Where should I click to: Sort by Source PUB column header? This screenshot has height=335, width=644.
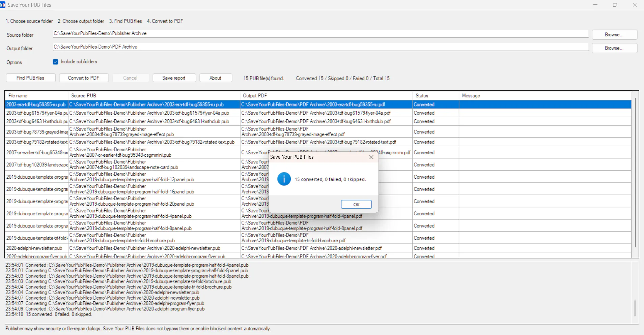pos(154,96)
